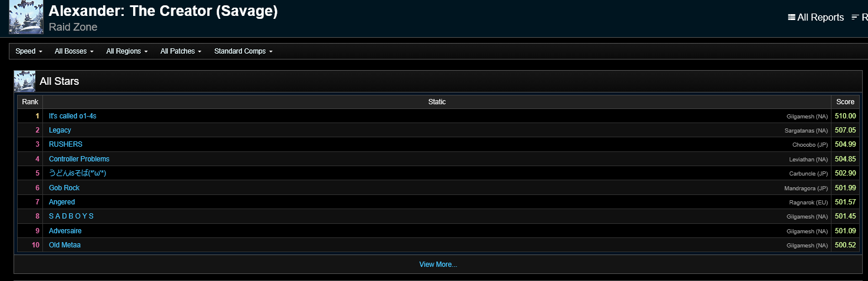Open static It's called o1-4s

pyautogui.click(x=72, y=116)
